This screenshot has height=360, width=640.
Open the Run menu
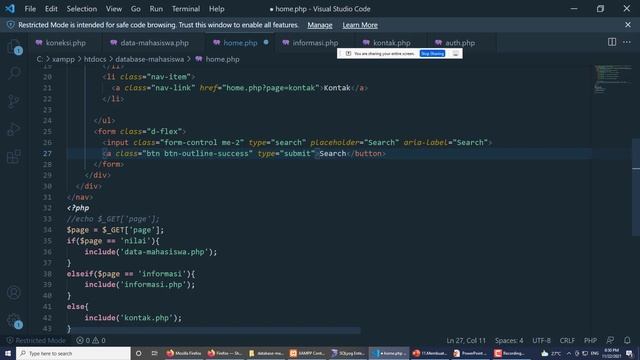tap(156, 9)
